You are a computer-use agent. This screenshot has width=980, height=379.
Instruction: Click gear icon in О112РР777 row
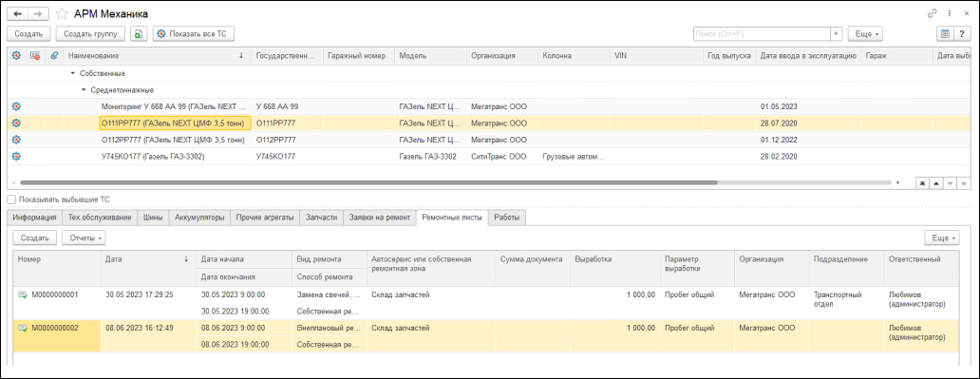[x=16, y=140]
